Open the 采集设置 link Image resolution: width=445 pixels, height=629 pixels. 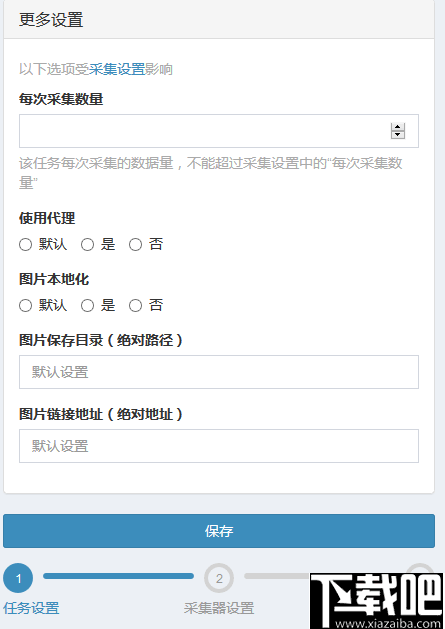click(x=117, y=69)
